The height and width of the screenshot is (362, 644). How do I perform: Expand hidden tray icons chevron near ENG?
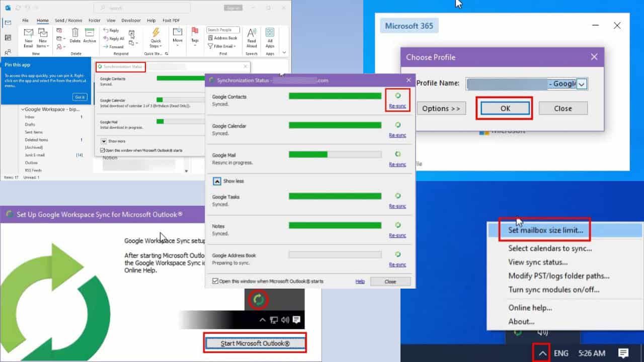542,353
